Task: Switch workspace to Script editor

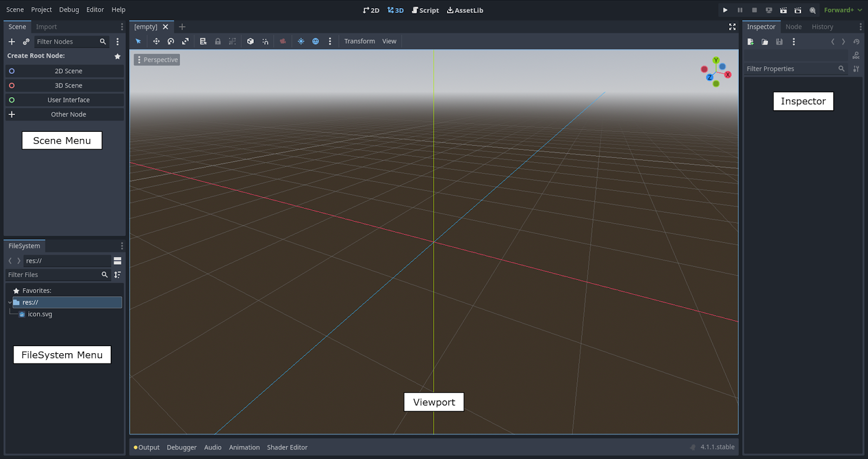Action: point(425,10)
